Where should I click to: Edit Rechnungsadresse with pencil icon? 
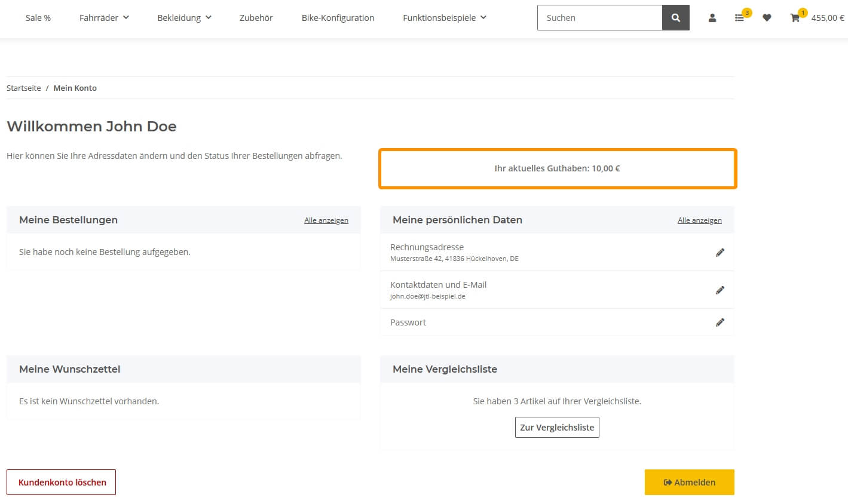click(x=720, y=253)
